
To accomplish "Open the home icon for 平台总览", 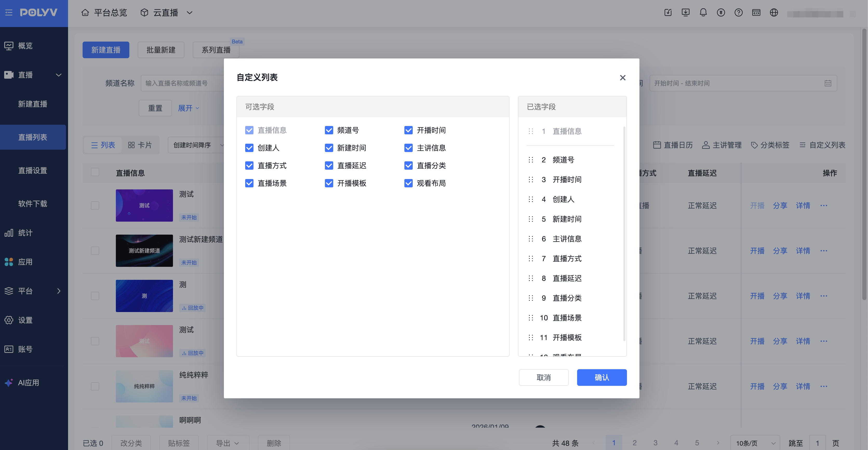I will [85, 13].
